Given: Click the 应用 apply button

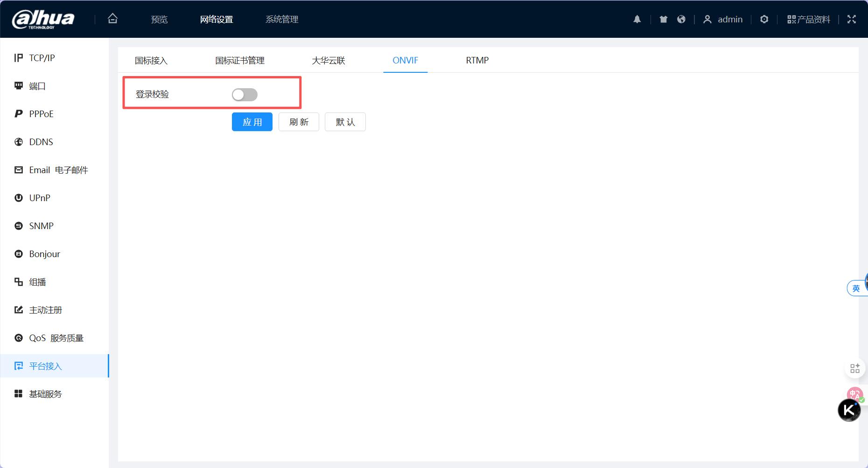Looking at the screenshot, I should pyautogui.click(x=252, y=122).
